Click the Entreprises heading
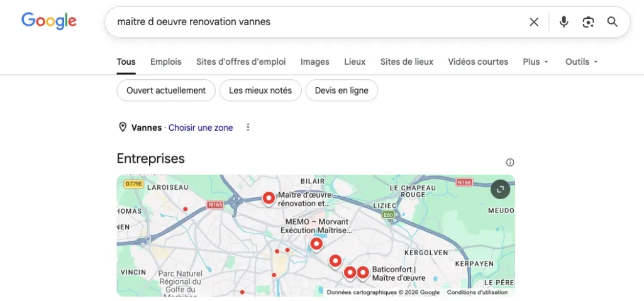The width and height of the screenshot is (644, 301). [x=151, y=158]
